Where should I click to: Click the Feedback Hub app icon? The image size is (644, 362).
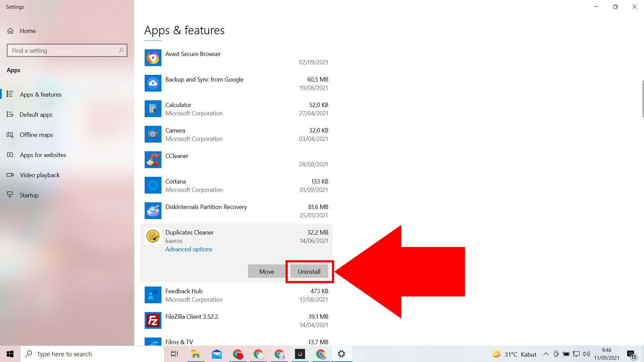153,295
